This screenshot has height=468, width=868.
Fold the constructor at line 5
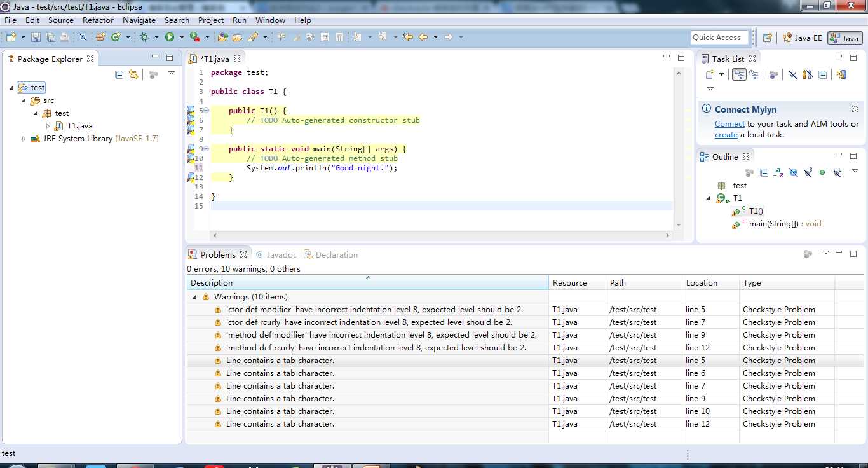tap(206, 111)
